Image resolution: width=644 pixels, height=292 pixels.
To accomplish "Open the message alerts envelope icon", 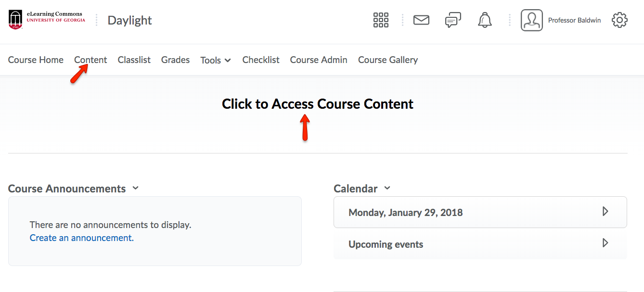I will point(421,20).
